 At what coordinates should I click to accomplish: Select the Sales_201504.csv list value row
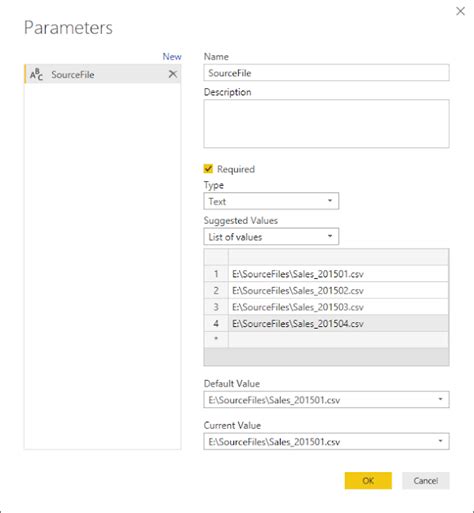[x=338, y=323]
